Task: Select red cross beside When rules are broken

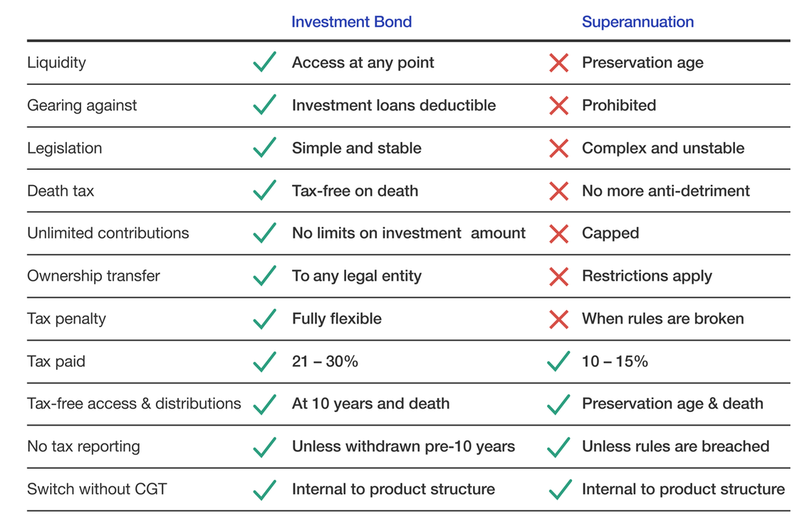Action: pyautogui.click(x=558, y=319)
